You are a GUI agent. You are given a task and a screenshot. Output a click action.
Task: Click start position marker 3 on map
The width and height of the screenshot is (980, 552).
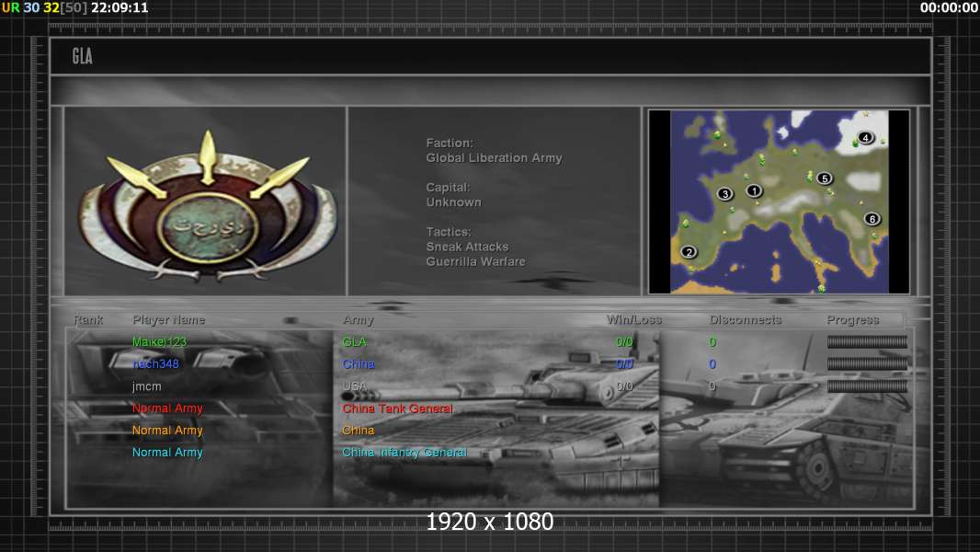[725, 194]
